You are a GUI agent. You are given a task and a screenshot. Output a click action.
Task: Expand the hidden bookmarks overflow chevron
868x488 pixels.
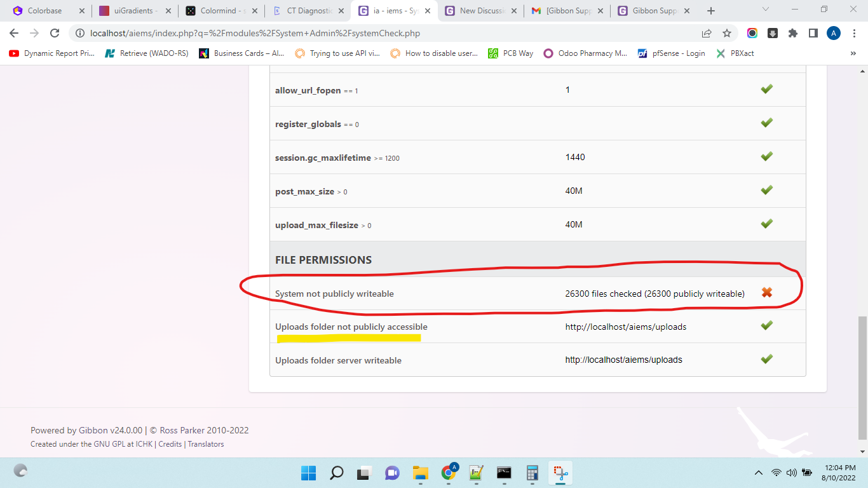tap(853, 53)
